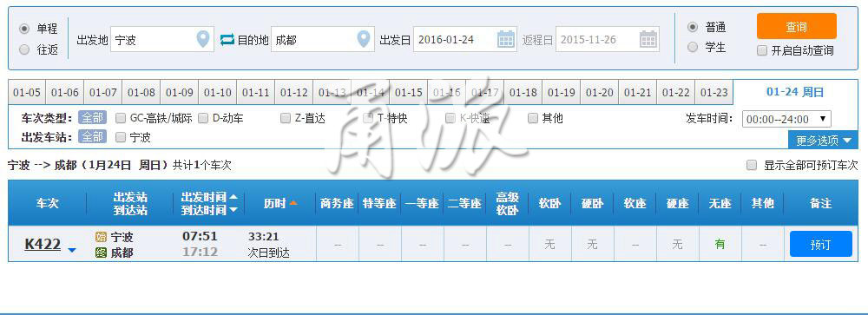Click the destination location pin icon

coord(363,39)
